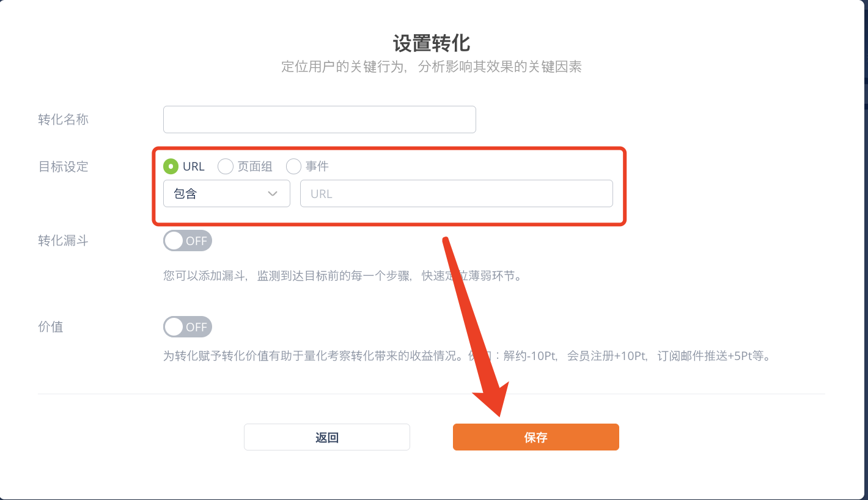Image resolution: width=868 pixels, height=500 pixels.
Task: Click the 转化漏斗 row label
Action: coord(63,241)
